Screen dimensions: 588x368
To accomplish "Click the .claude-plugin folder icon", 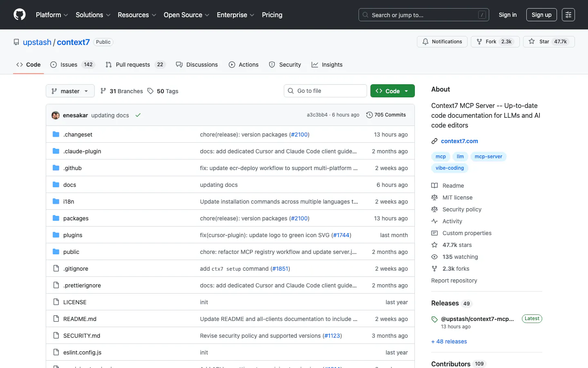I will (x=56, y=151).
